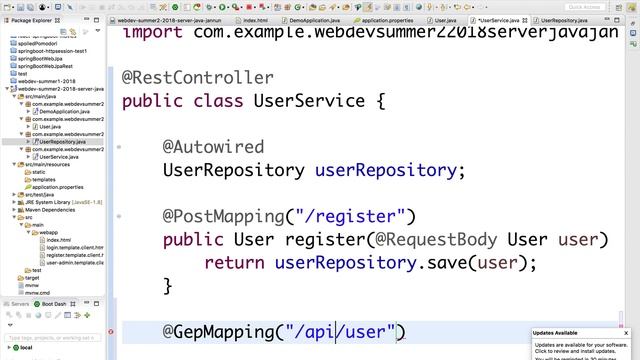Close the Updates Available notification
Image resolution: width=640 pixels, height=360 pixels.
click(626, 333)
